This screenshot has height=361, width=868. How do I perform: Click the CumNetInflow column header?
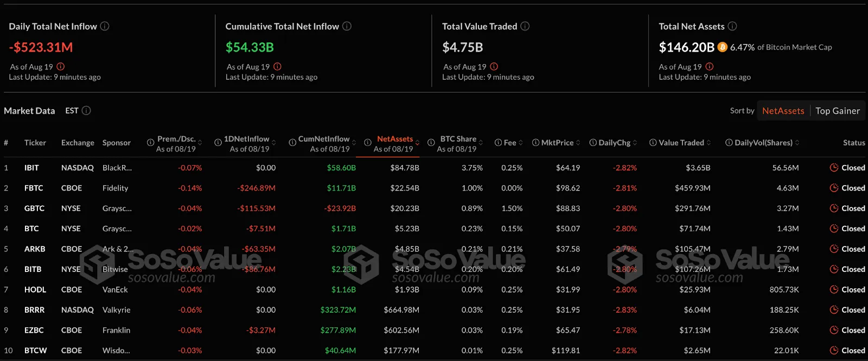click(x=324, y=139)
